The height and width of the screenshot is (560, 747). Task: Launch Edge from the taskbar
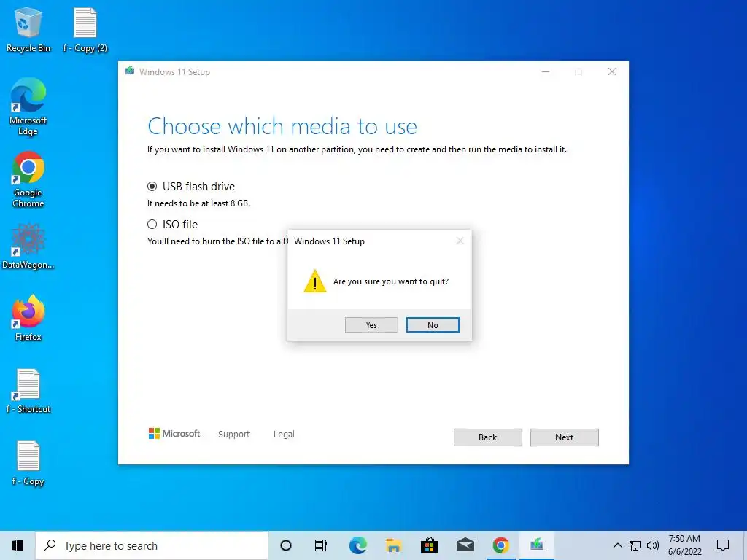tap(357, 545)
